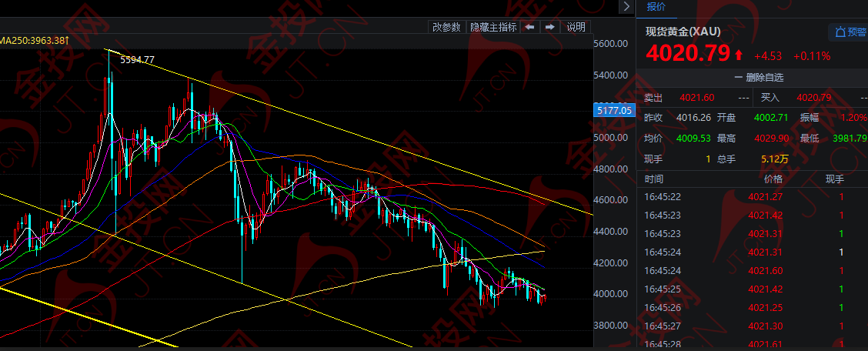Select the 16:45:22 trade row
The width and height of the screenshot is (868, 351).
click(x=753, y=196)
